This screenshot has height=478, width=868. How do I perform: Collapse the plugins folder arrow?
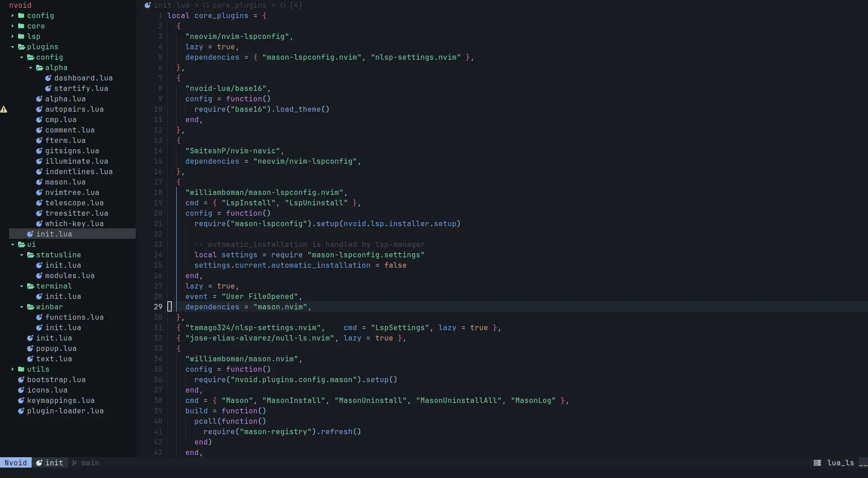[13, 47]
